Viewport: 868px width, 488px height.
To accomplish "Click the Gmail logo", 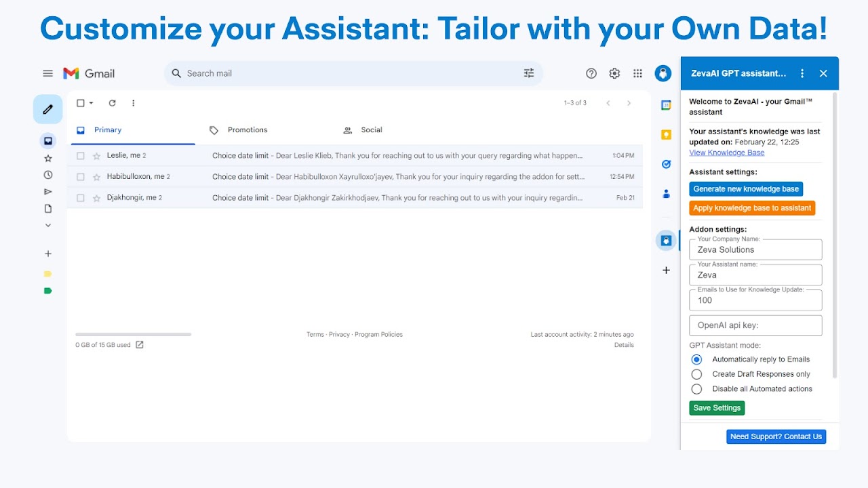I will pyautogui.click(x=89, y=73).
